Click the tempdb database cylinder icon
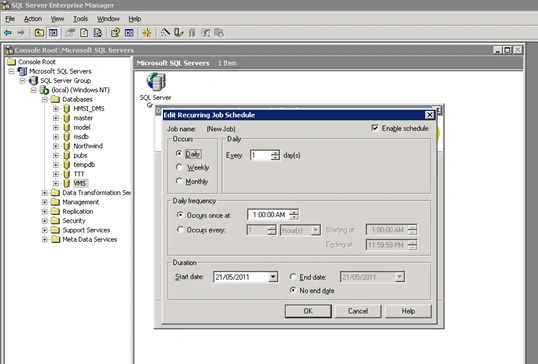538x364 pixels. click(x=67, y=165)
